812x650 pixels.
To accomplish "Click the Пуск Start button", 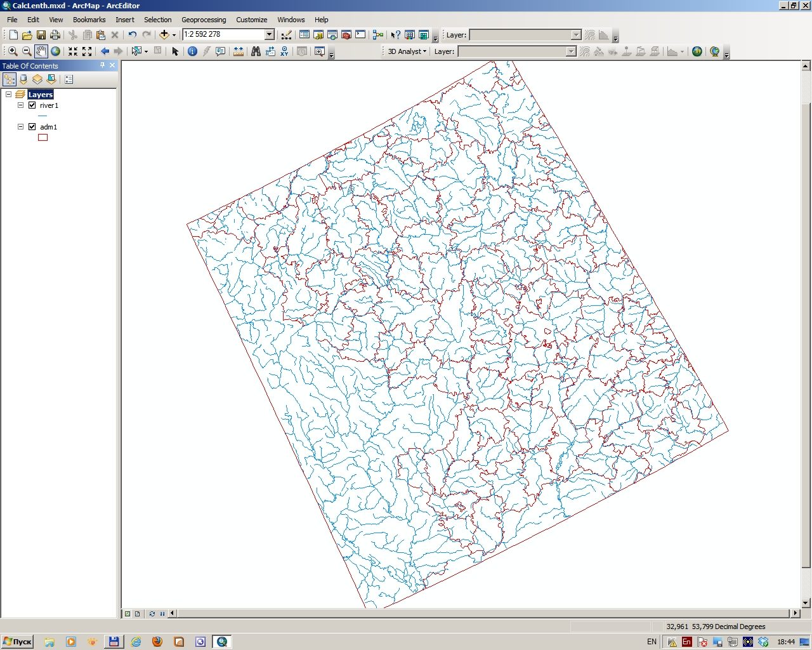I will (x=17, y=642).
